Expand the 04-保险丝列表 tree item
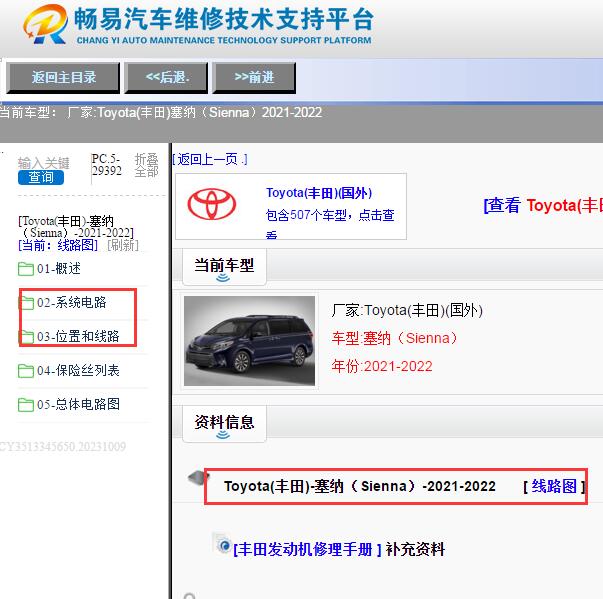Image resolution: width=603 pixels, height=599 pixels. tap(78, 370)
